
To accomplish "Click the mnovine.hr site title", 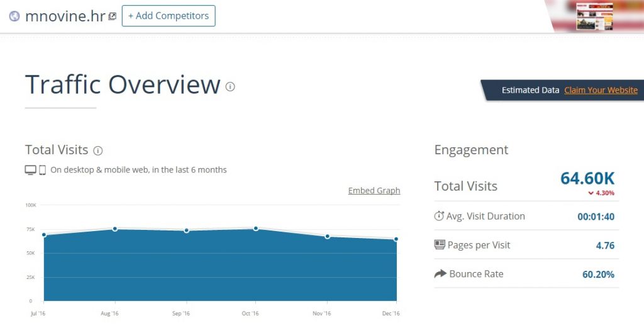I will 65,16.
